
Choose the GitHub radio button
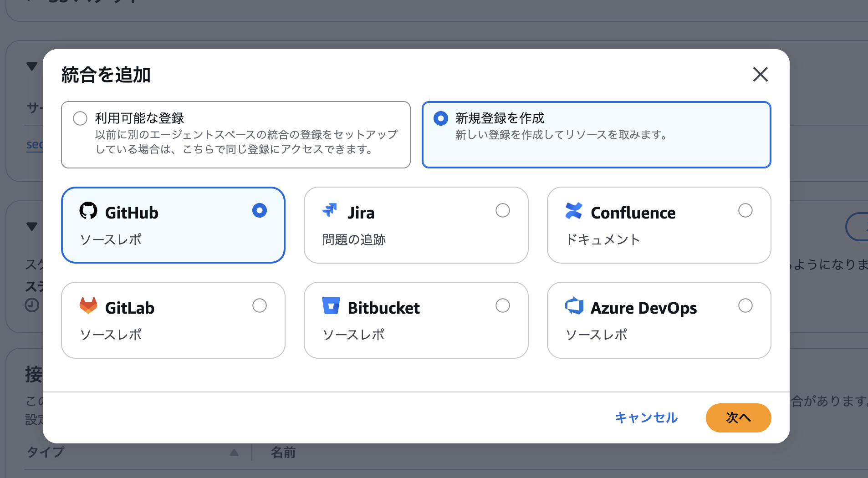point(260,210)
